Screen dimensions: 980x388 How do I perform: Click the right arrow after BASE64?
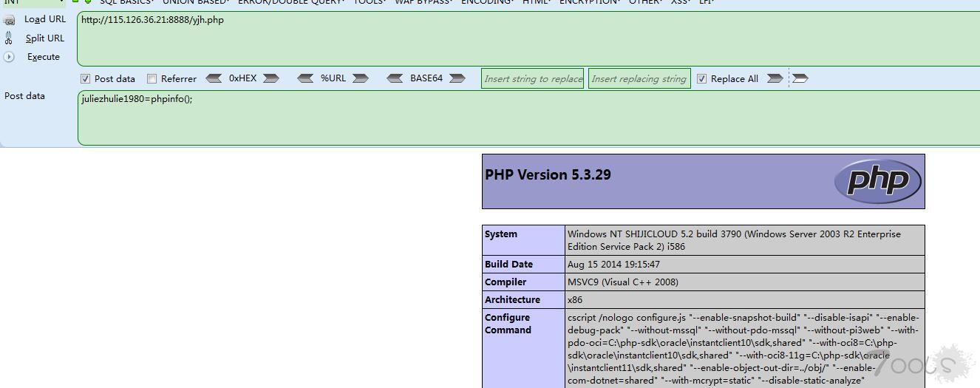click(x=457, y=78)
